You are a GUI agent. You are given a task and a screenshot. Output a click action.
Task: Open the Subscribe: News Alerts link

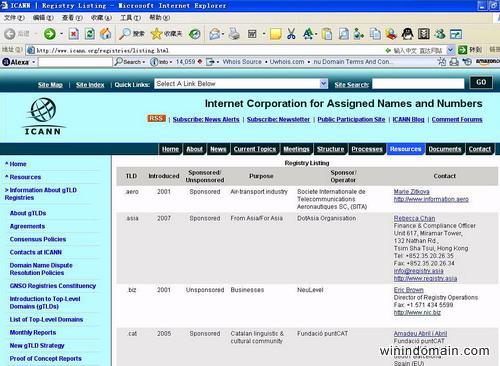pos(206,119)
